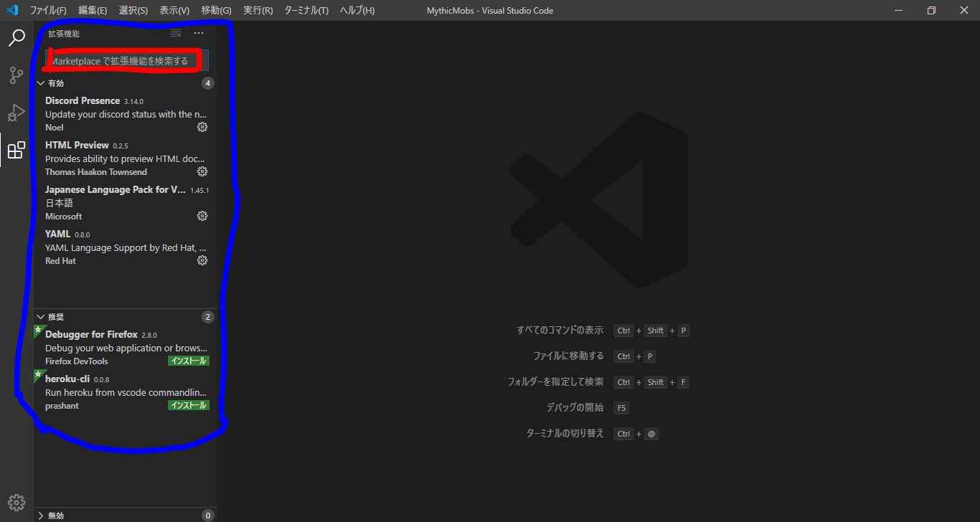Click the clear extensions list icon
Image resolution: width=980 pixels, height=522 pixels.
tap(176, 33)
